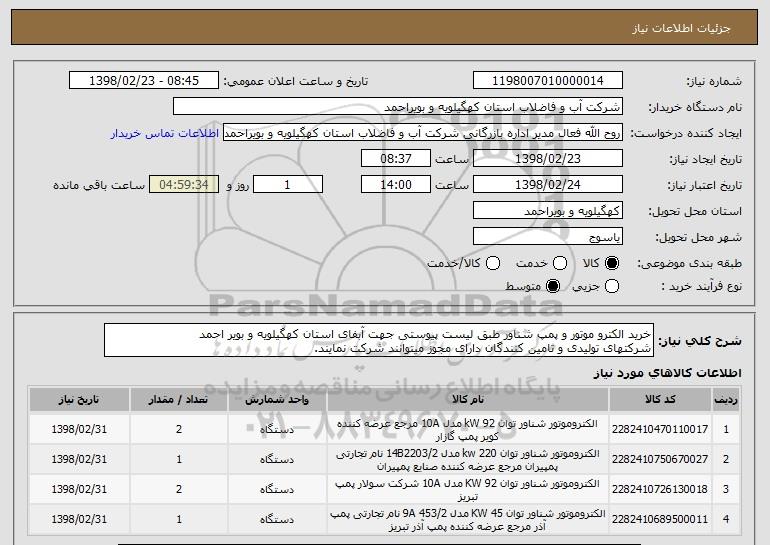Click the جزئیات اطلاعات نیاز header title
The height and width of the screenshot is (545, 770).
[x=681, y=28]
